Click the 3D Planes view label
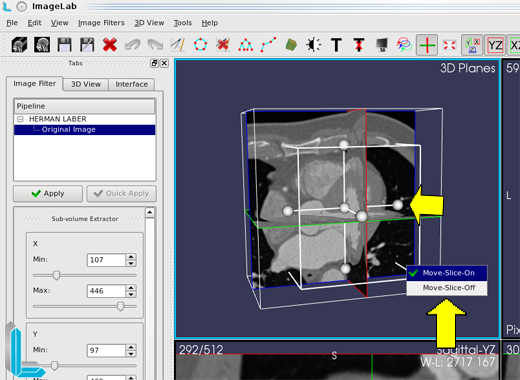 [468, 68]
